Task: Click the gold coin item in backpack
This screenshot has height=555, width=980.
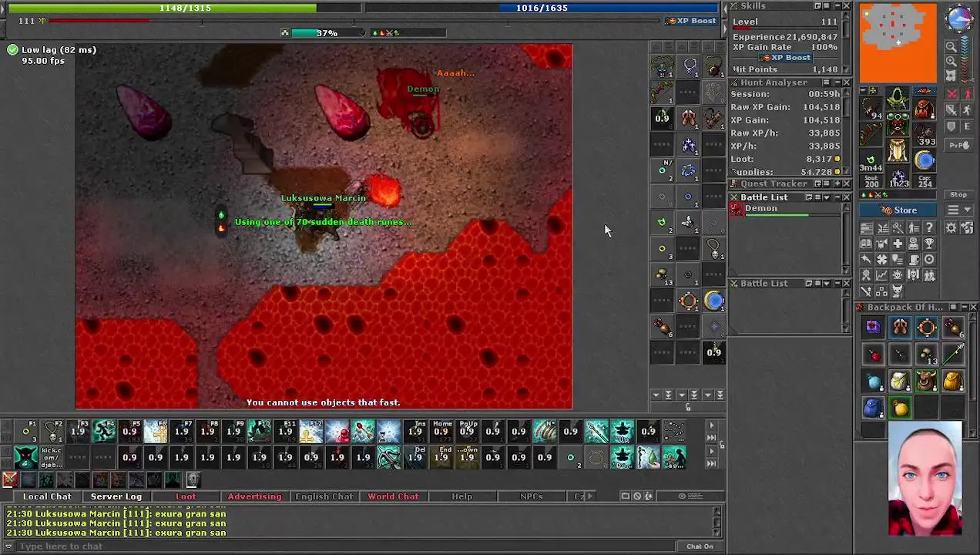Action: pos(899,407)
